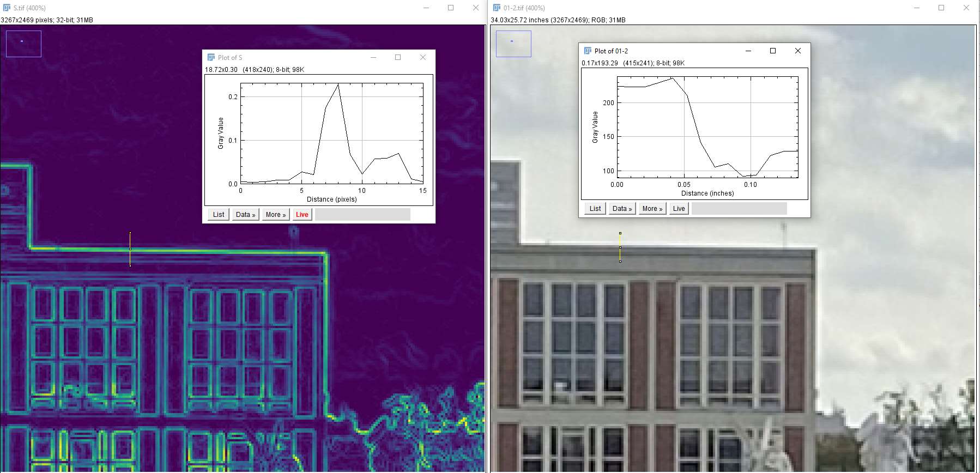Close the Plot of S window

coord(423,57)
